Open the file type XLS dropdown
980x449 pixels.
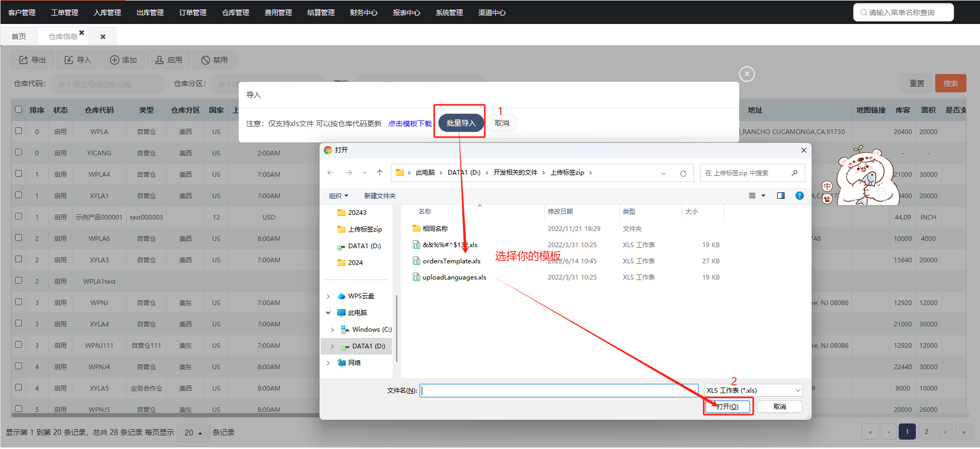753,391
